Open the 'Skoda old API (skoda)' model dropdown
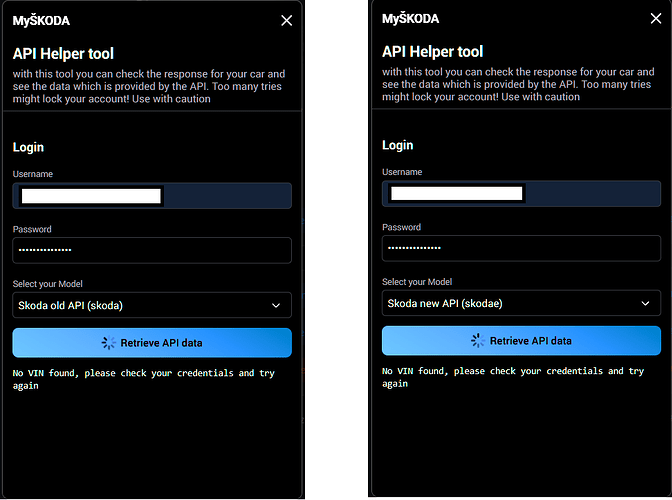Image resolution: width=672 pixels, height=500 pixels. [x=152, y=305]
